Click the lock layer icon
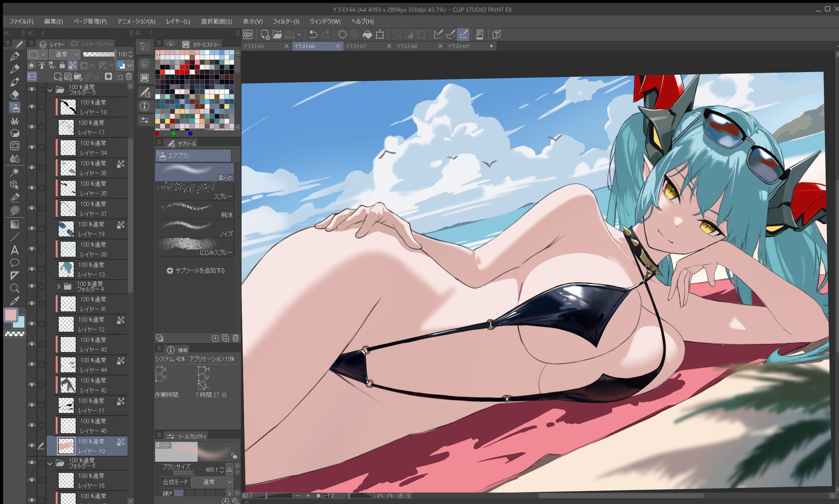This screenshot has height=504, width=839. (62, 65)
